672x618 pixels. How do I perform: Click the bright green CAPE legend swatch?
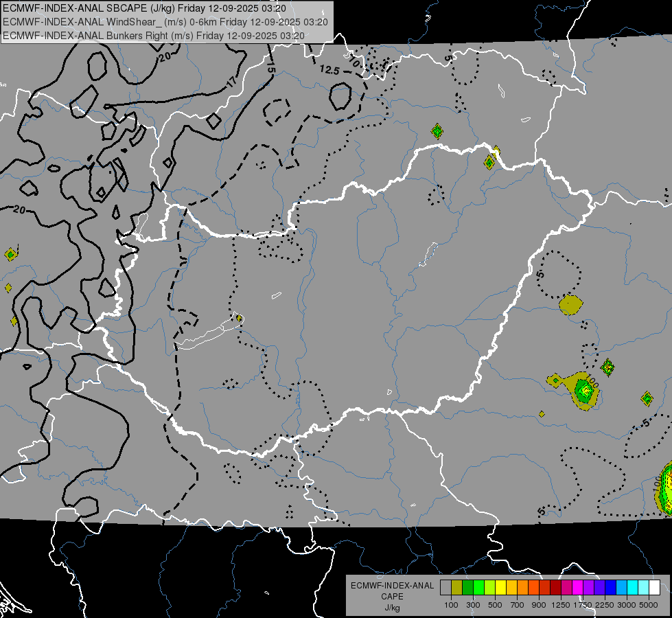click(x=478, y=587)
